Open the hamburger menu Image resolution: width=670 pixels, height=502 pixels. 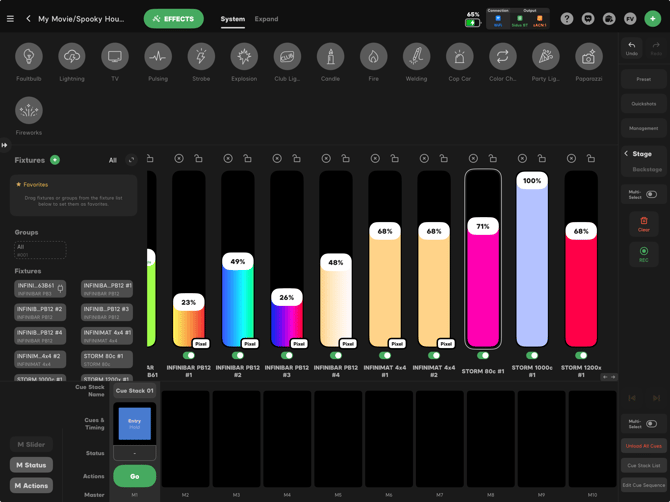click(10, 19)
